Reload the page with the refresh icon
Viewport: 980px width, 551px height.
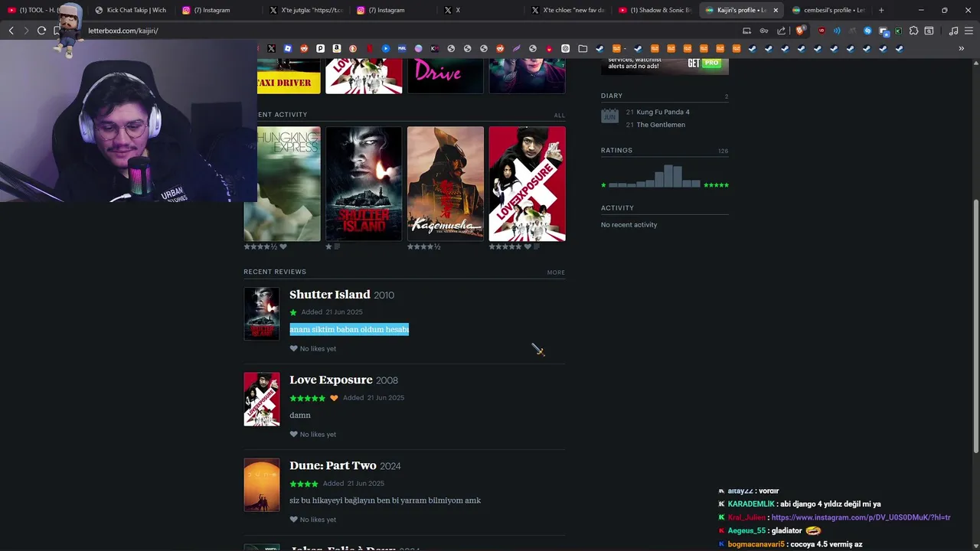(41, 31)
